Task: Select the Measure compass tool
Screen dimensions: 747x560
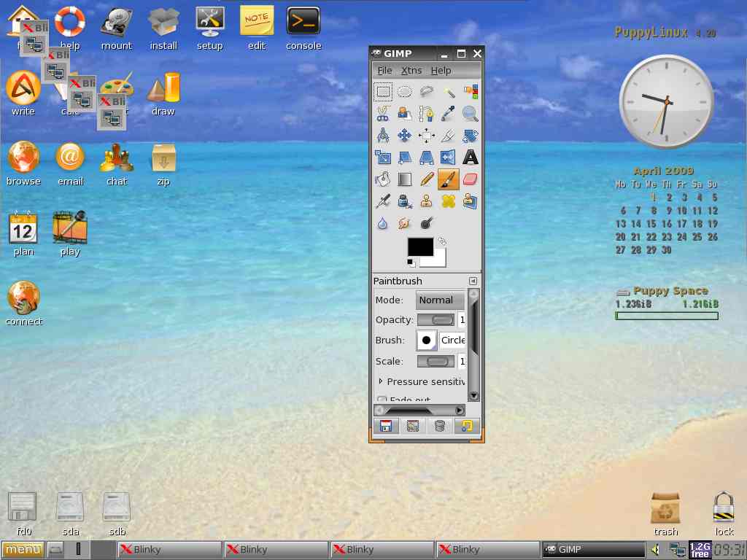Action: coord(383,135)
